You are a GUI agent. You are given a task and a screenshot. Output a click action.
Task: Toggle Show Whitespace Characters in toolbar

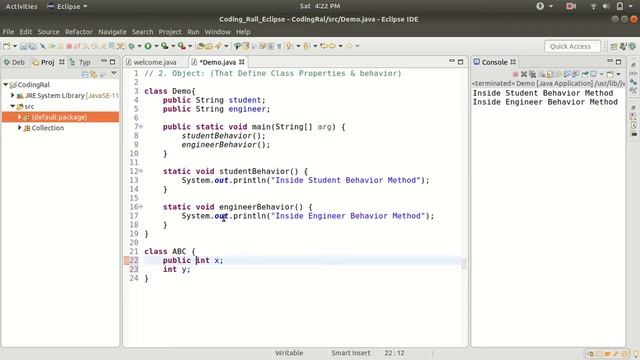click(279, 46)
